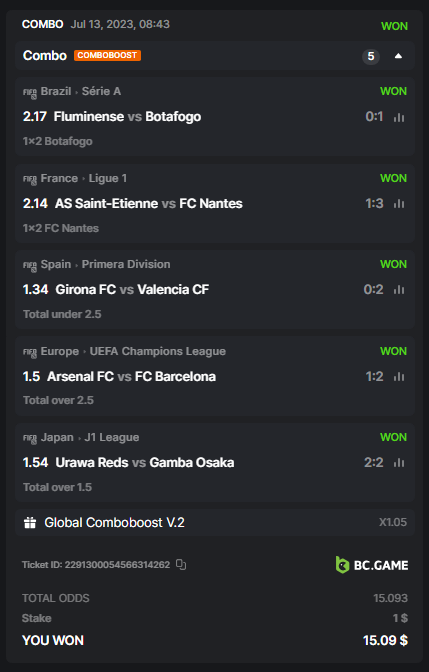This screenshot has height=672, width=429.
Task: Click UEFA Champions League label
Action: 157,351
